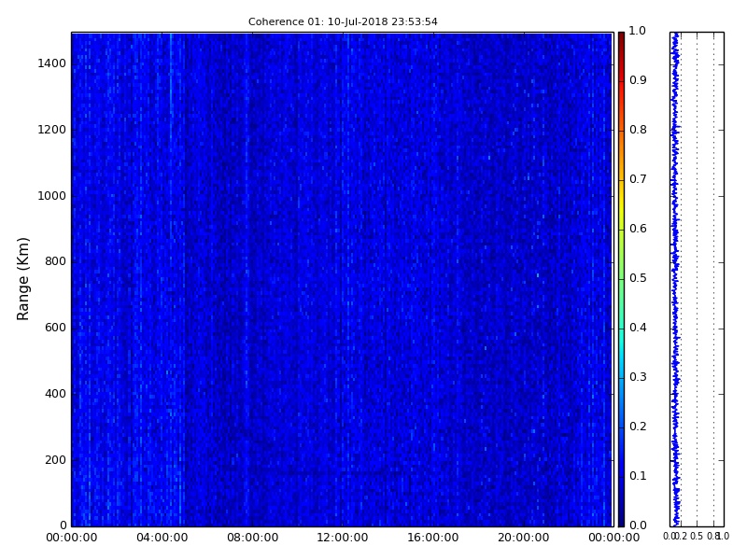Viewport: 747px width, 560px height.
Task: Click the colorbar 0.9 label
Action: click(x=638, y=80)
